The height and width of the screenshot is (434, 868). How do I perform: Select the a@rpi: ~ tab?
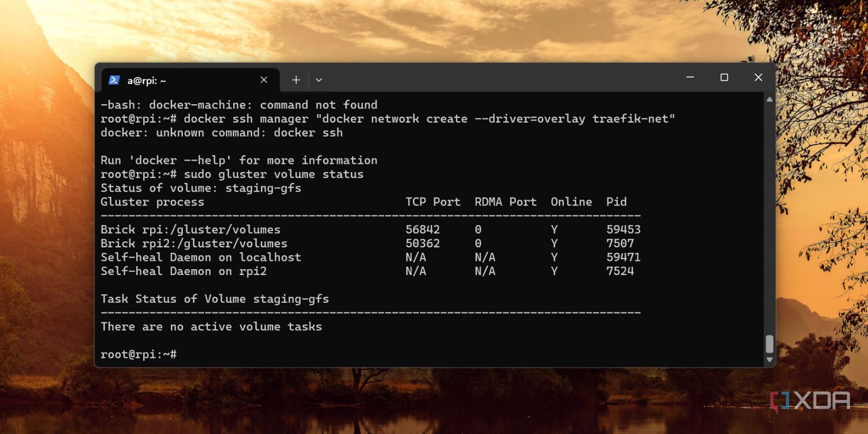[191, 80]
